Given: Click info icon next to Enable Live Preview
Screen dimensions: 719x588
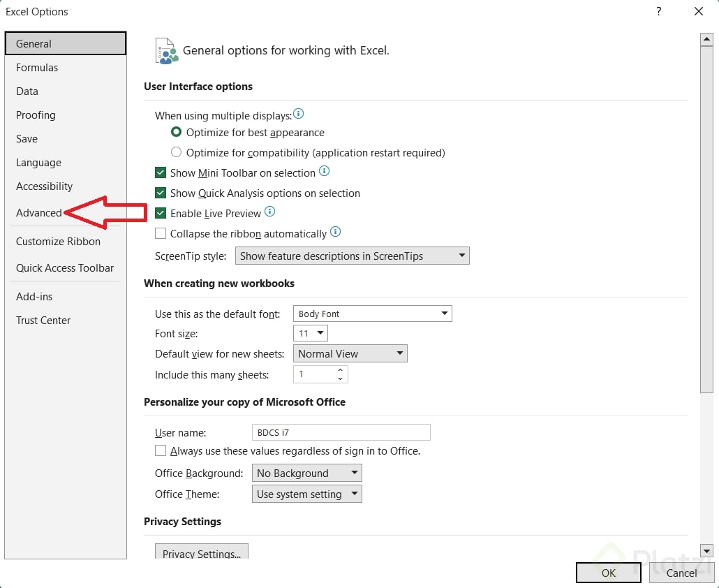Looking at the screenshot, I should (x=269, y=212).
